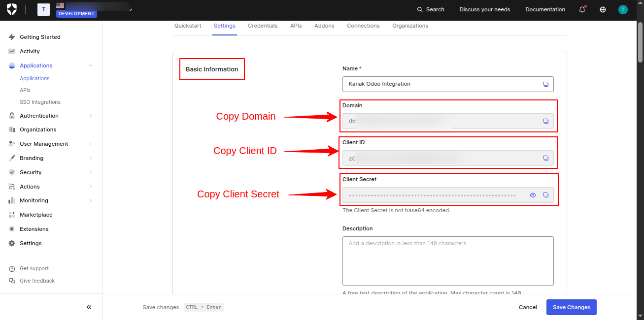Expand the Actions section chevron
The image size is (644, 320).
tap(90, 187)
